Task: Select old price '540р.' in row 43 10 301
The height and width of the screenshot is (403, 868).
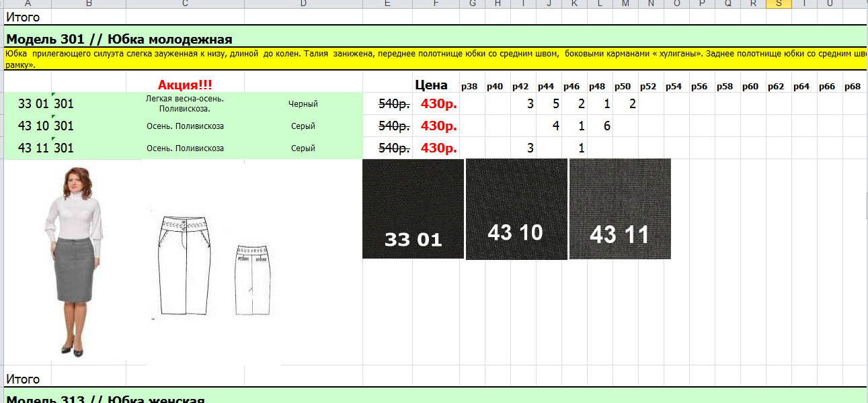Action: click(x=395, y=126)
